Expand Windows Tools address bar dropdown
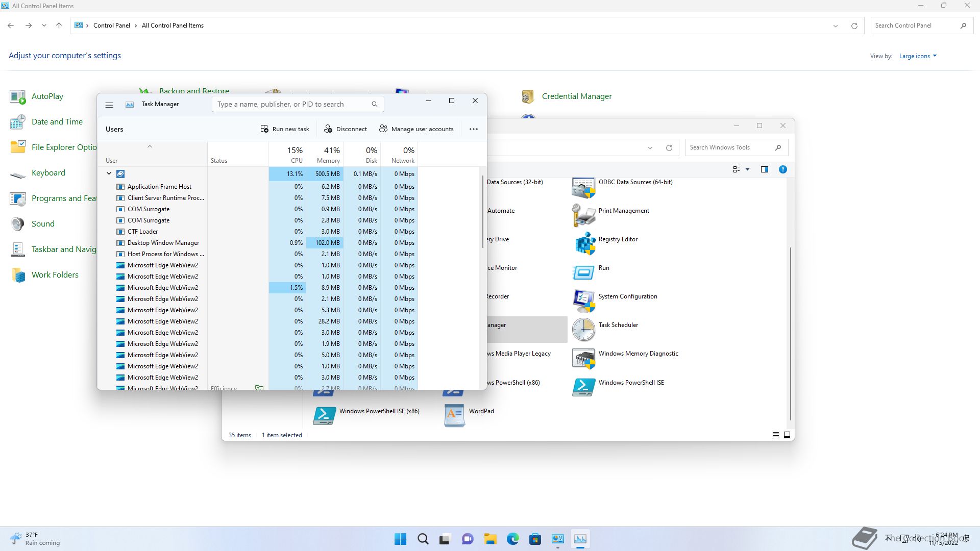The height and width of the screenshot is (551, 980). pyautogui.click(x=650, y=148)
